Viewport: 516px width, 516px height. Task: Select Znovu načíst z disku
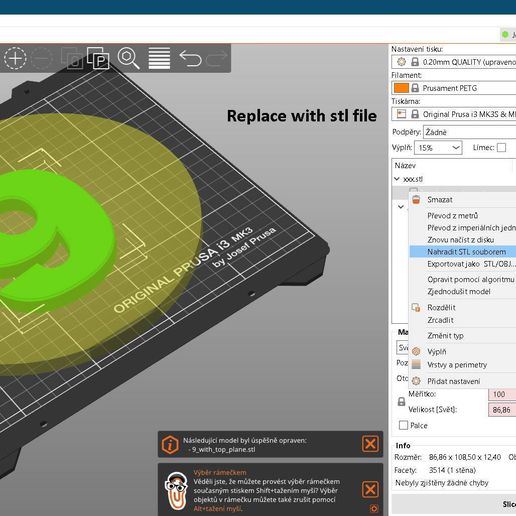[463, 240]
